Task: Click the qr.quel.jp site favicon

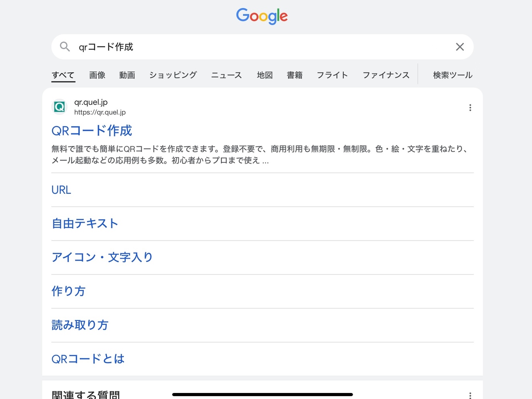Action: (x=60, y=107)
